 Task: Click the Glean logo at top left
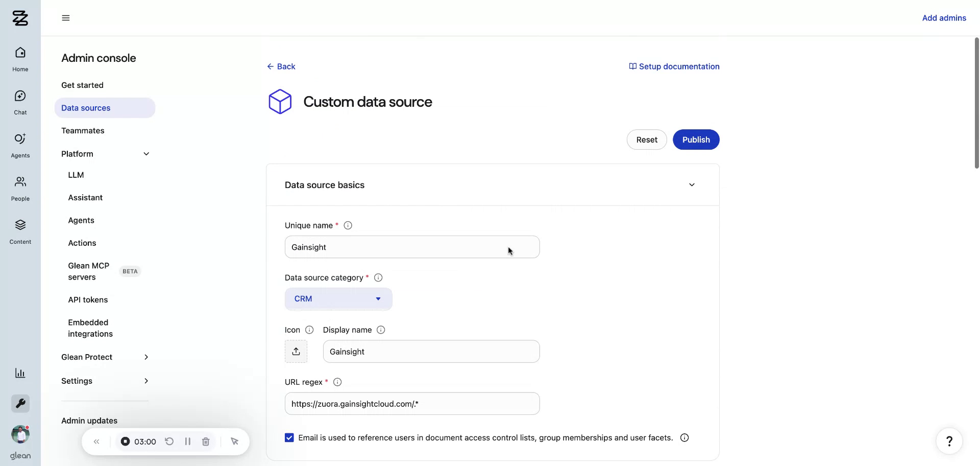pyautogui.click(x=20, y=18)
